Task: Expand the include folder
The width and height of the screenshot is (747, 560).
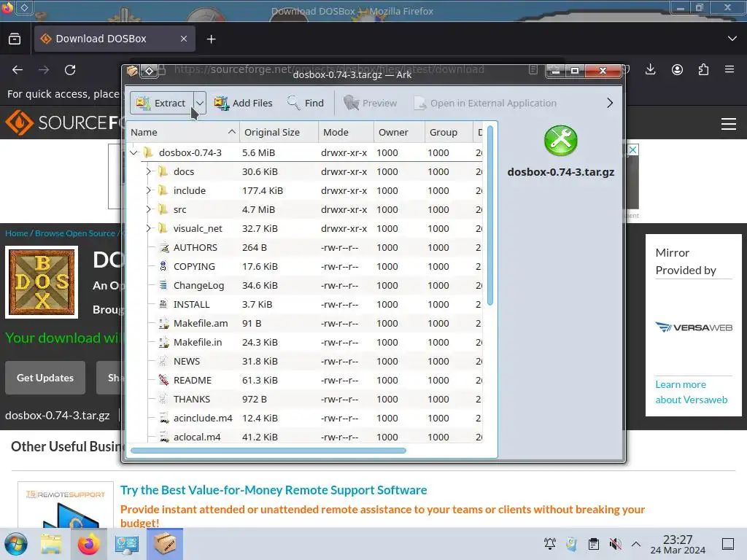Action: (x=148, y=190)
